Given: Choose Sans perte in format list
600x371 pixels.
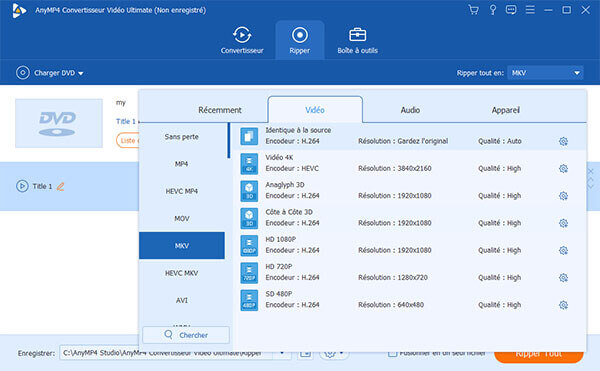Looking at the screenshot, I should tap(182, 137).
